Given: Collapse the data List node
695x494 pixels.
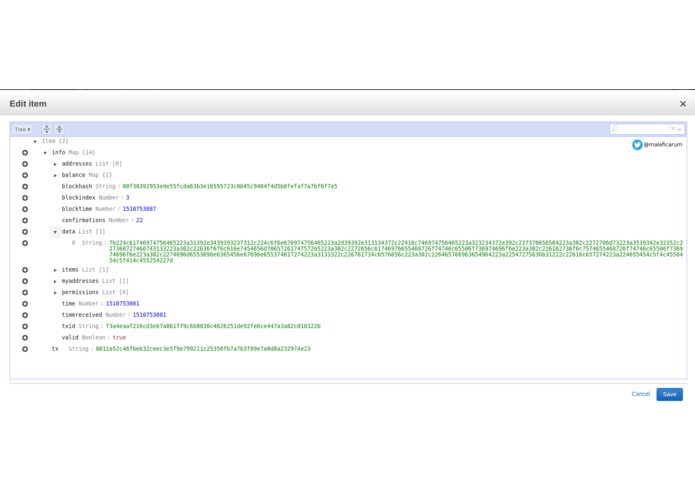Looking at the screenshot, I should coord(55,232).
